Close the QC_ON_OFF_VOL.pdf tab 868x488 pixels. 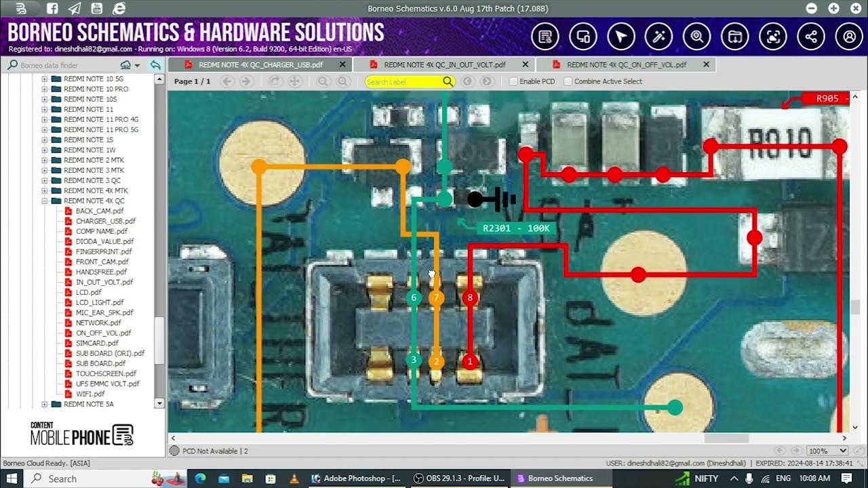pos(706,64)
